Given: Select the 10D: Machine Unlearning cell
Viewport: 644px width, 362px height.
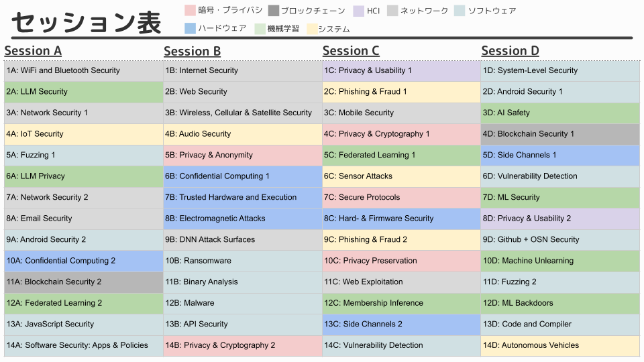Looking at the screenshot, I should tap(561, 261).
